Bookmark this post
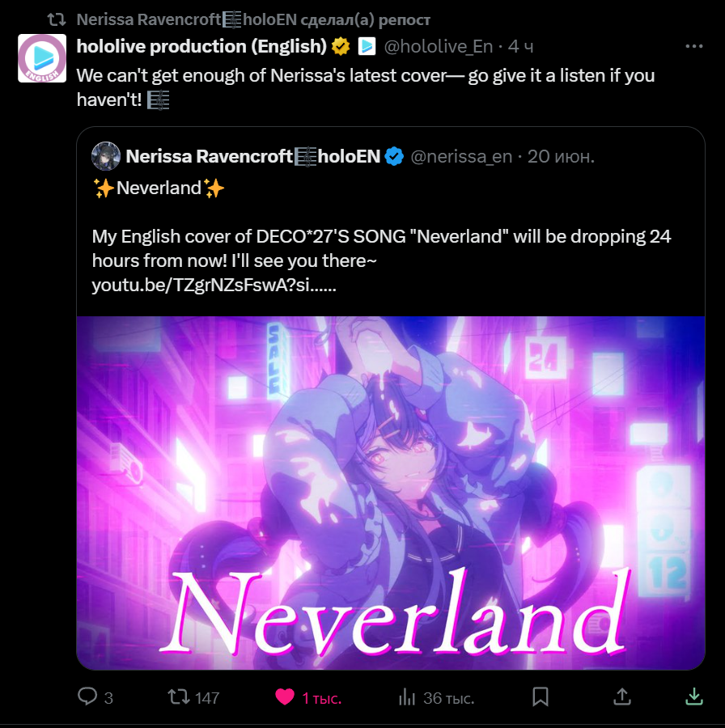This screenshot has height=728, width=725. pyautogui.click(x=541, y=697)
